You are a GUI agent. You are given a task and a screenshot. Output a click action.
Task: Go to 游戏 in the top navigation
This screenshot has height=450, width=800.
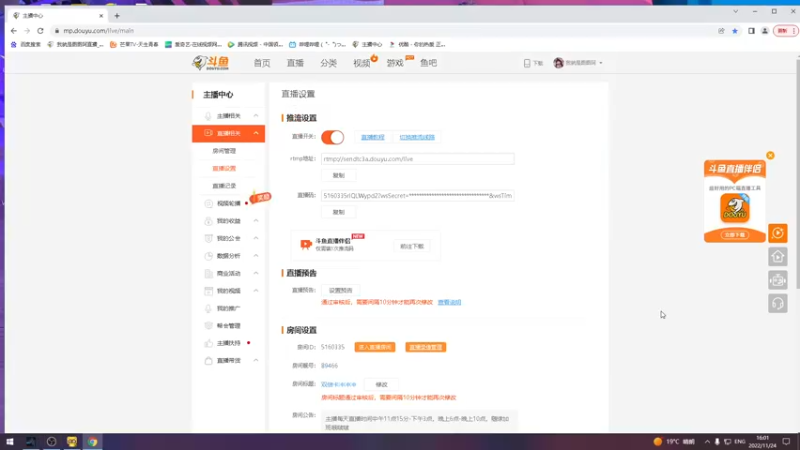[x=395, y=63]
